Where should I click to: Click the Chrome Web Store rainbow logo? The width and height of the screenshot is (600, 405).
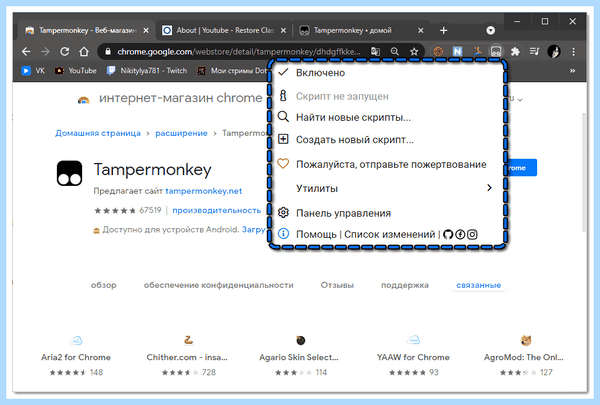(83, 100)
